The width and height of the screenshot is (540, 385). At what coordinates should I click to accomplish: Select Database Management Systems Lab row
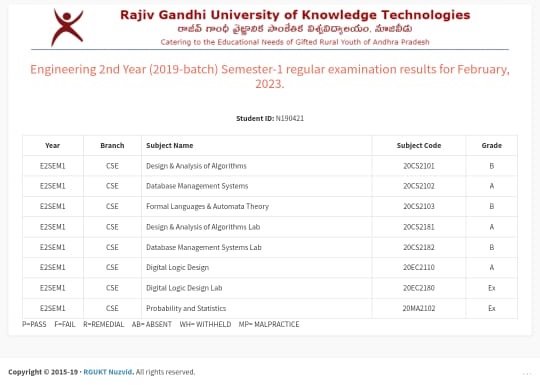(270, 247)
